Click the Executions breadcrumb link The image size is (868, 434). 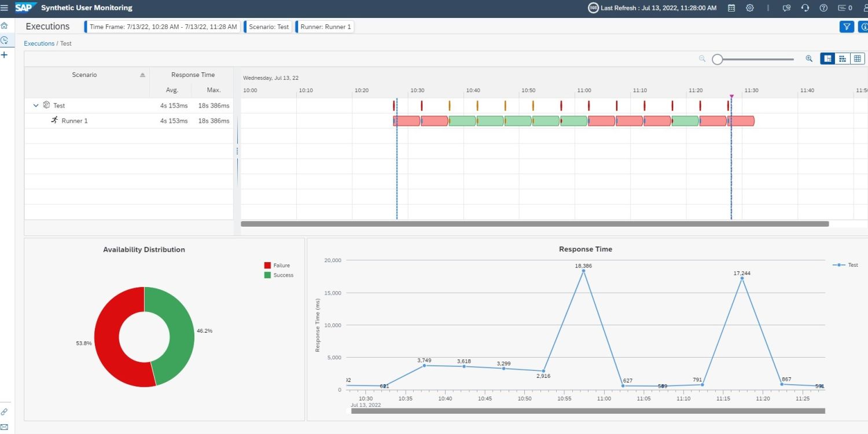[39, 43]
